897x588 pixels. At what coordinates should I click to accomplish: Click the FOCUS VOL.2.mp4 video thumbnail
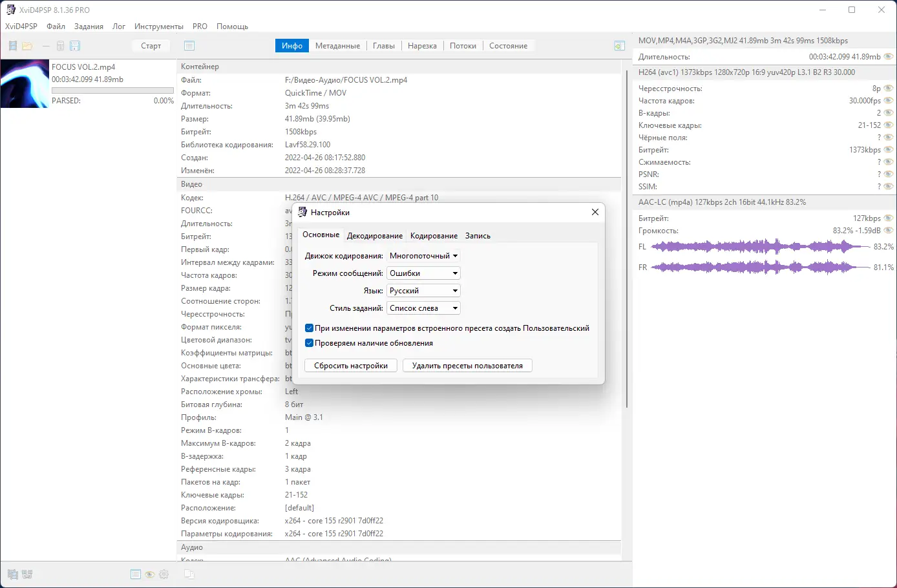coord(25,84)
